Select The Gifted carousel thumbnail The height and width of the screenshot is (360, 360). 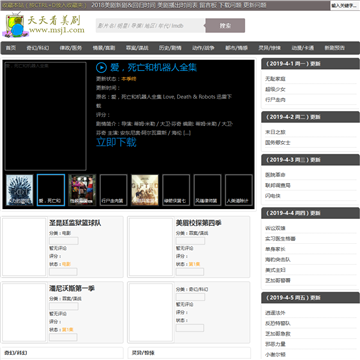tap(145, 190)
